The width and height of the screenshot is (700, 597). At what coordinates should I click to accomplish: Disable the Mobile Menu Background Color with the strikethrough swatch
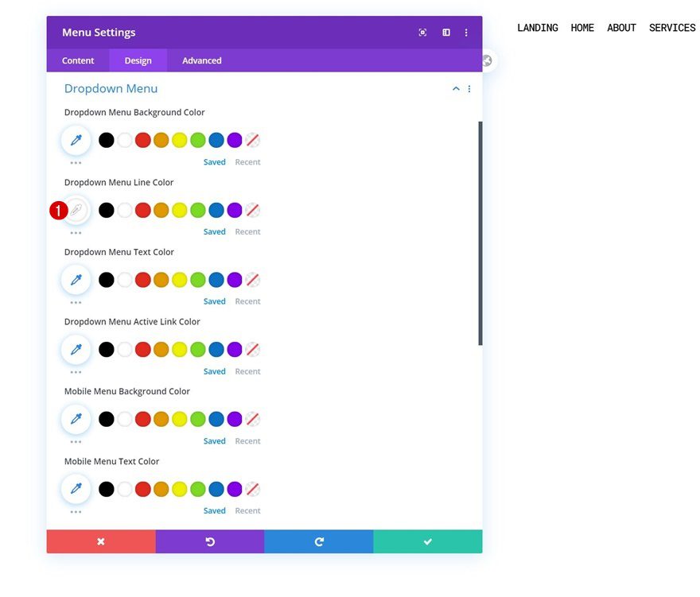[x=253, y=419]
